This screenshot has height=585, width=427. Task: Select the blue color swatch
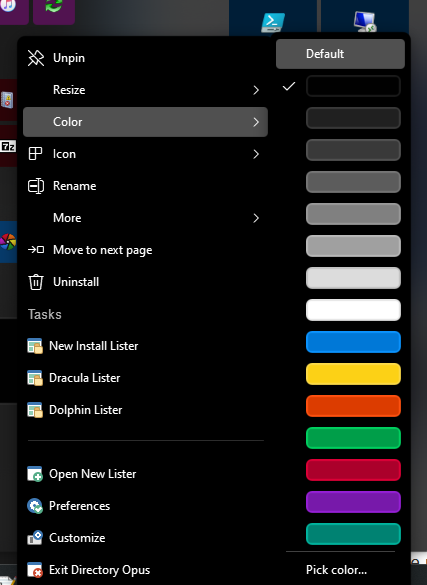353,342
